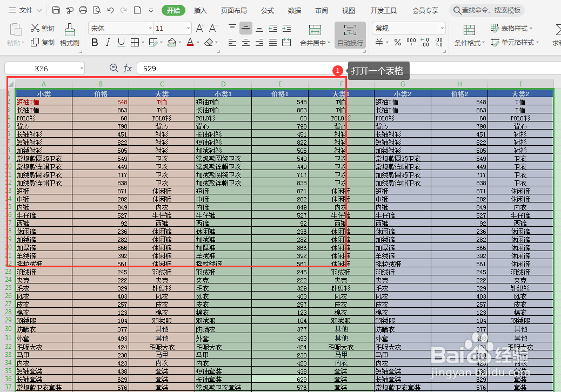Toggle auto wrap text (自动换行)
561x392 pixels.
(350, 35)
